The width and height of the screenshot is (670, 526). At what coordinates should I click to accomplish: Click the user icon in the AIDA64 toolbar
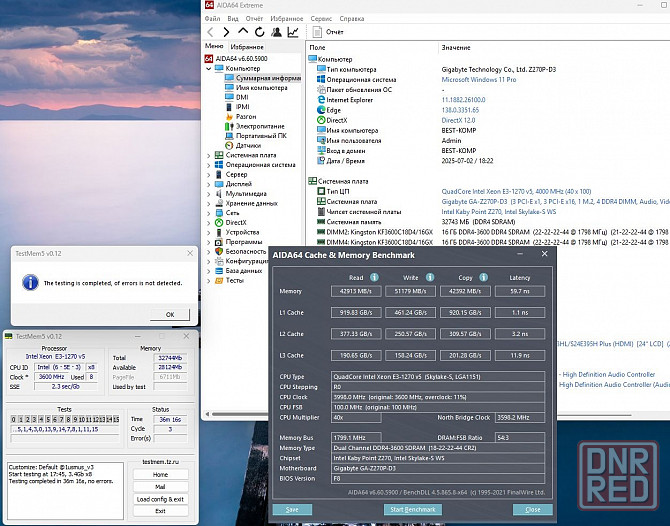pos(276,32)
